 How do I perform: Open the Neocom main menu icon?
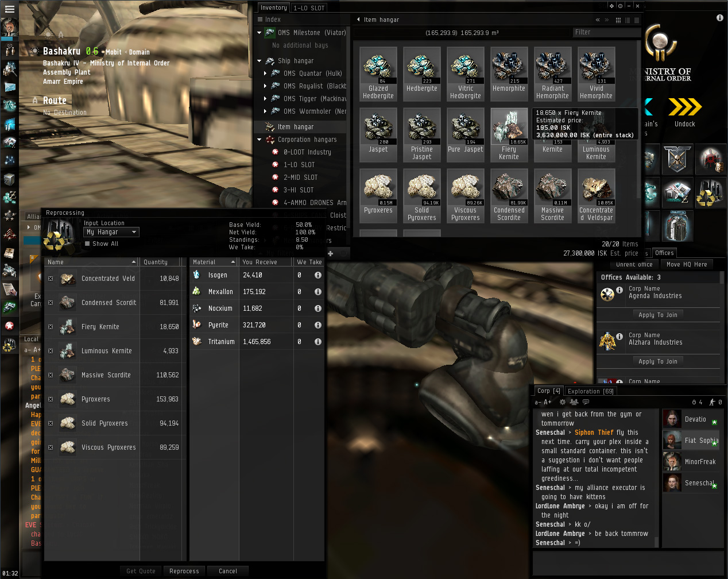[9, 9]
